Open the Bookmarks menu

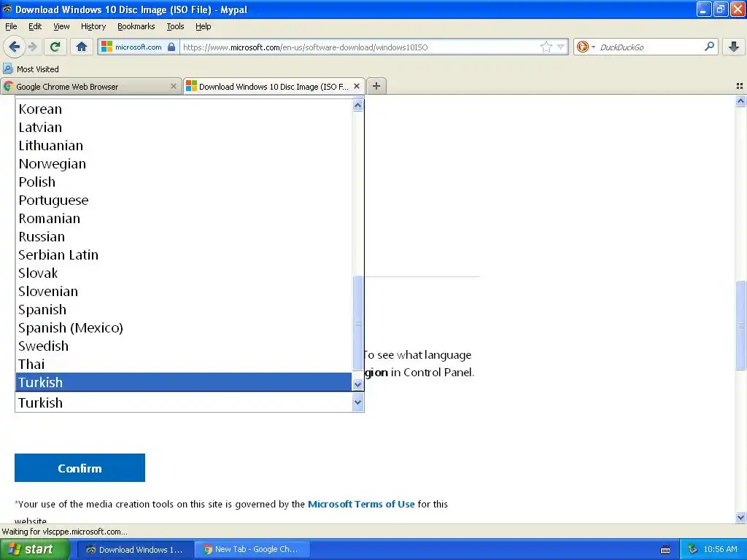coord(136,26)
